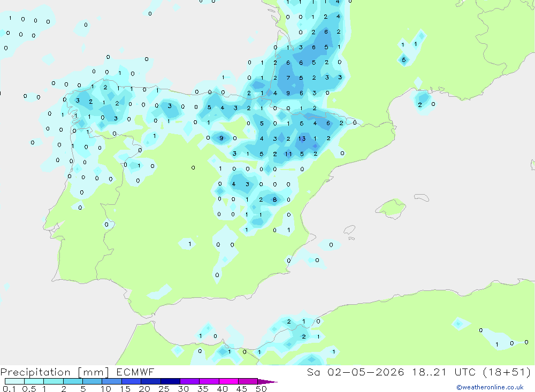Click the legend arrow tip beyond 50
This screenshot has height=392, width=535.
(267, 381)
